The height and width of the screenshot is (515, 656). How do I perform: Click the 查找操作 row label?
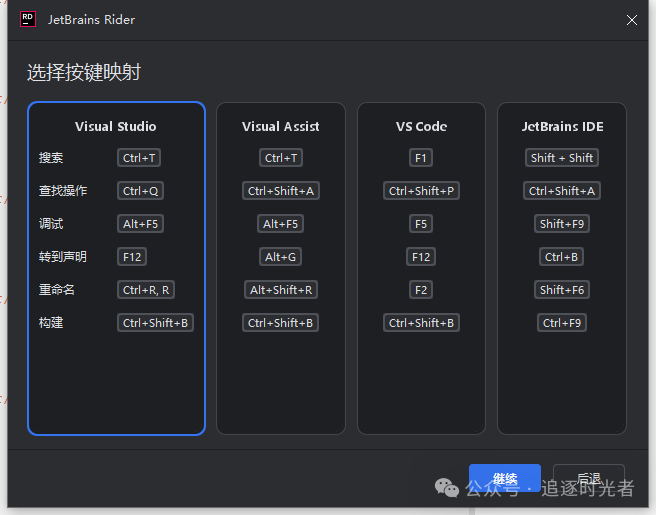tap(63, 191)
